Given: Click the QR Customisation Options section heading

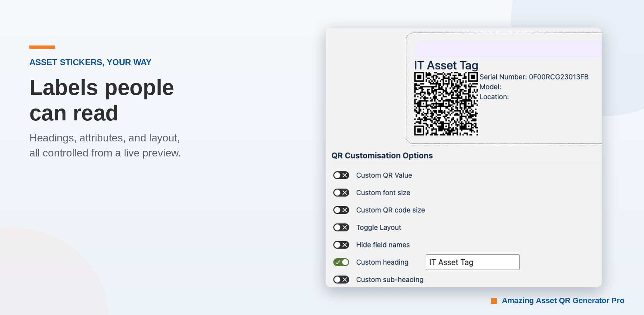Looking at the screenshot, I should [382, 156].
